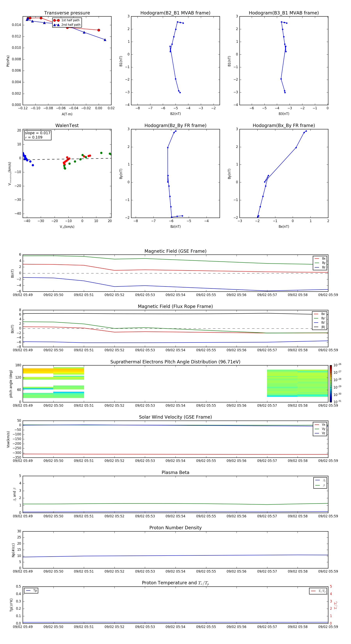Click the "Tp" legend box
The image size is (351, 644).
click(x=31, y=591)
